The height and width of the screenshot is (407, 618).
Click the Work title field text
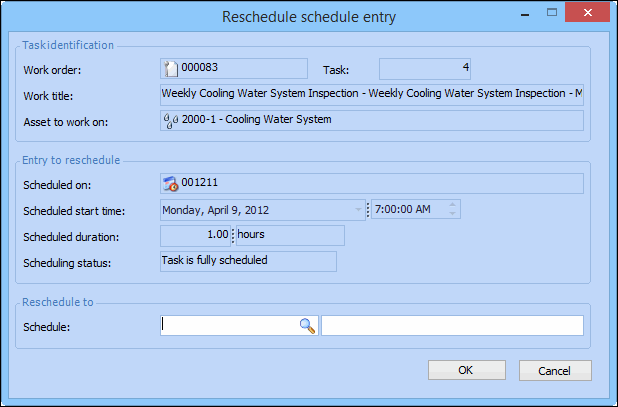[x=372, y=95]
